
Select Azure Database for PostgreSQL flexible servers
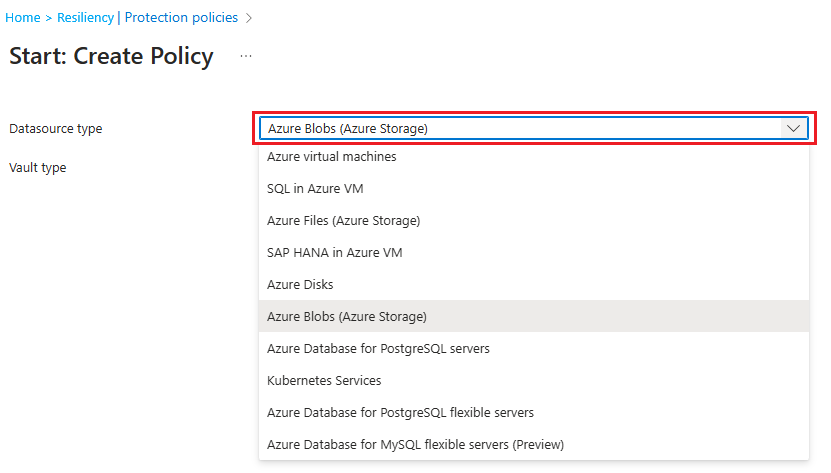400,413
